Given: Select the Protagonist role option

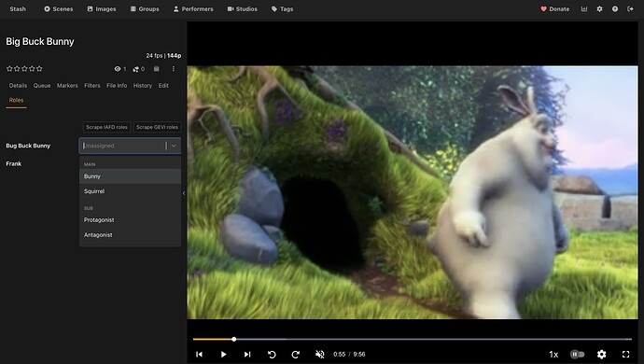Looking at the screenshot, I should (130, 219).
